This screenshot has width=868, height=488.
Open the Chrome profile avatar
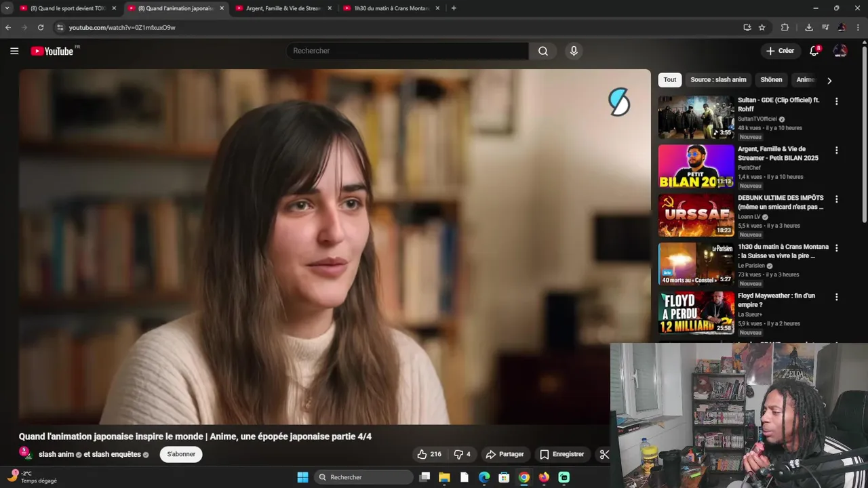point(842,27)
